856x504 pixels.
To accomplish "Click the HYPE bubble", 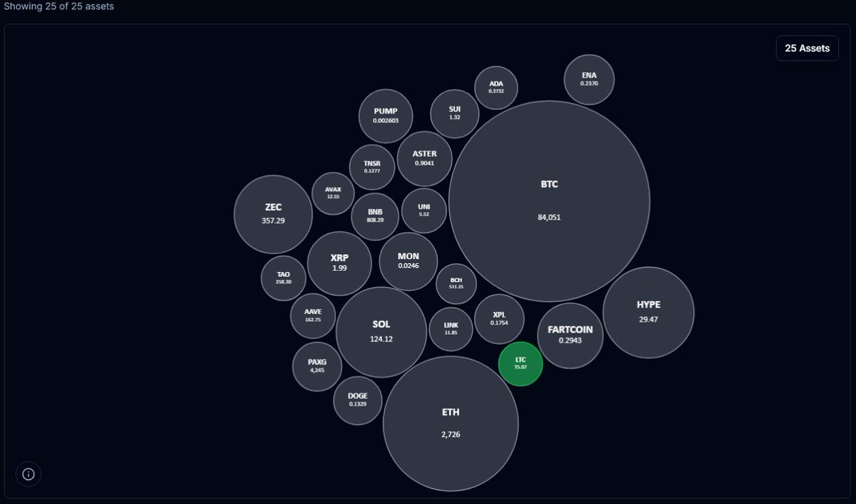I will [x=648, y=313].
